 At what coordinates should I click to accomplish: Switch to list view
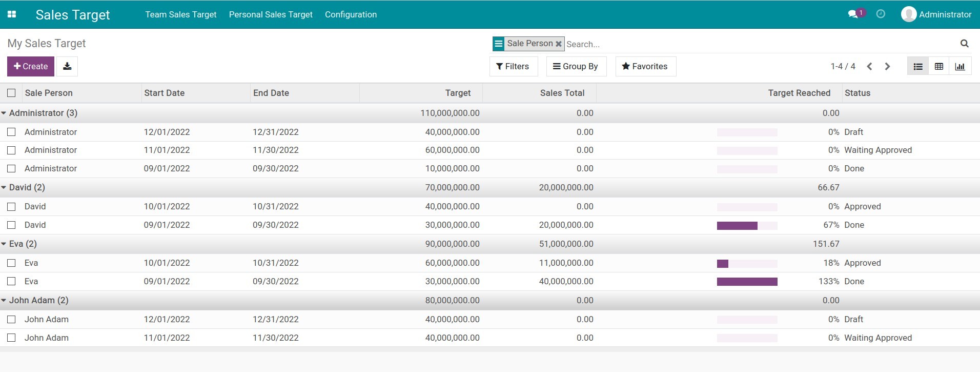pyautogui.click(x=918, y=66)
